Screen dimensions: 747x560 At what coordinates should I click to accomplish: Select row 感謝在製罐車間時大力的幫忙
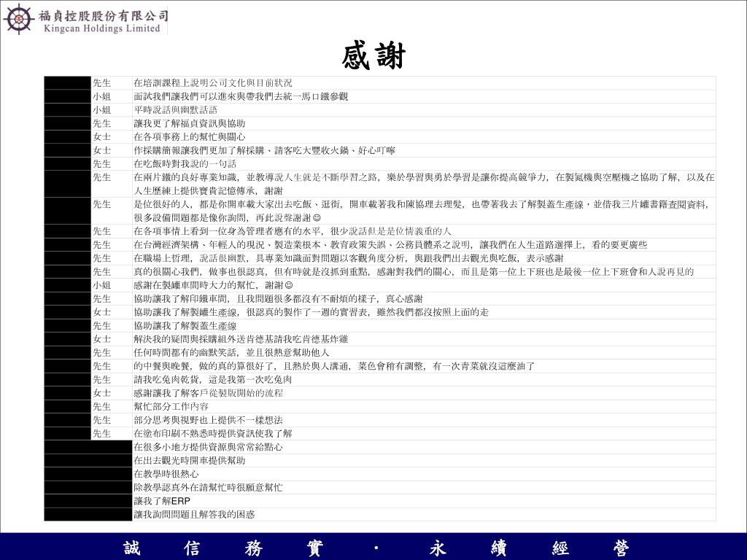[x=380, y=285]
